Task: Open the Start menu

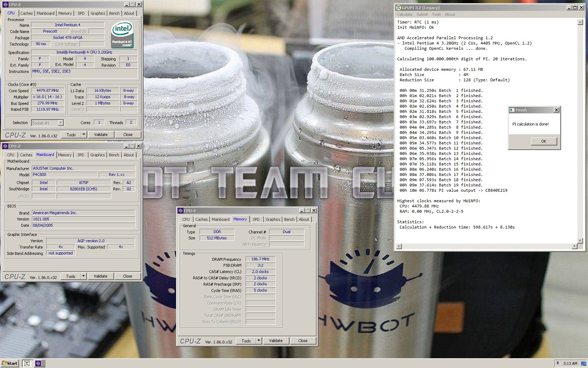Action: tap(10, 363)
